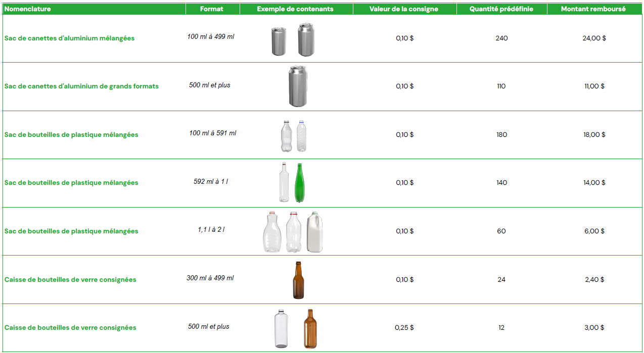Click the jug with the red cap

(294, 232)
